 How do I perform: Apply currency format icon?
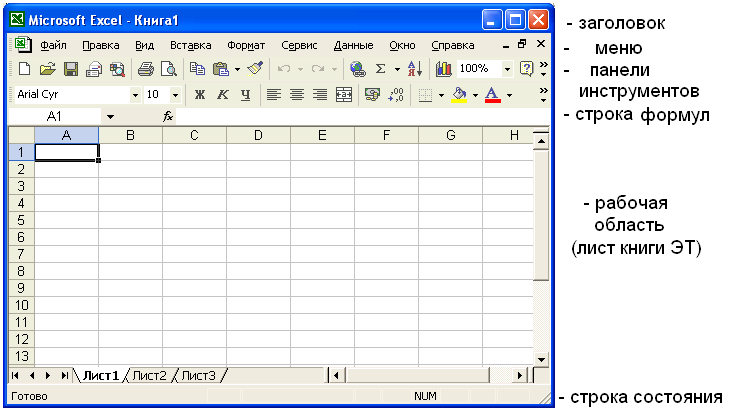[372, 95]
